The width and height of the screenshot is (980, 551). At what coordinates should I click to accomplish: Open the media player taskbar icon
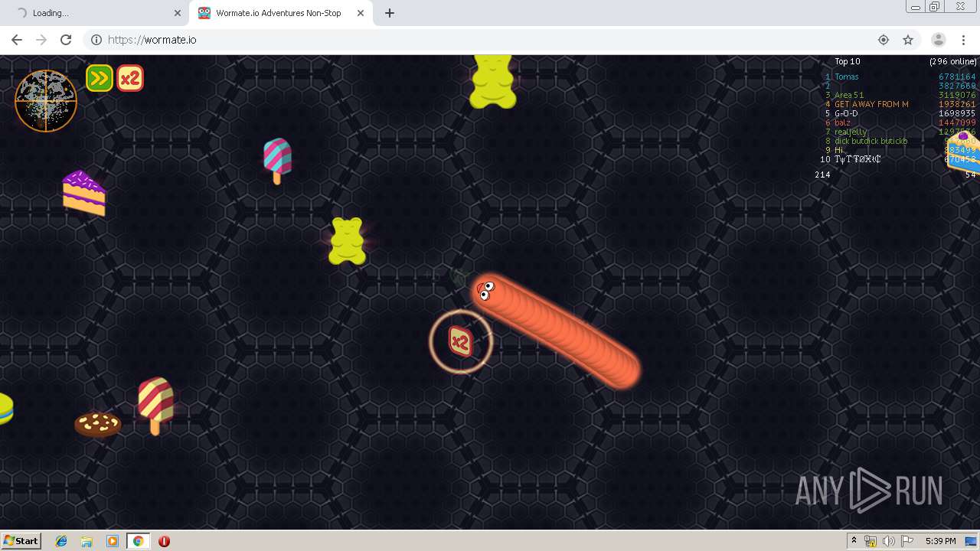[x=113, y=541]
